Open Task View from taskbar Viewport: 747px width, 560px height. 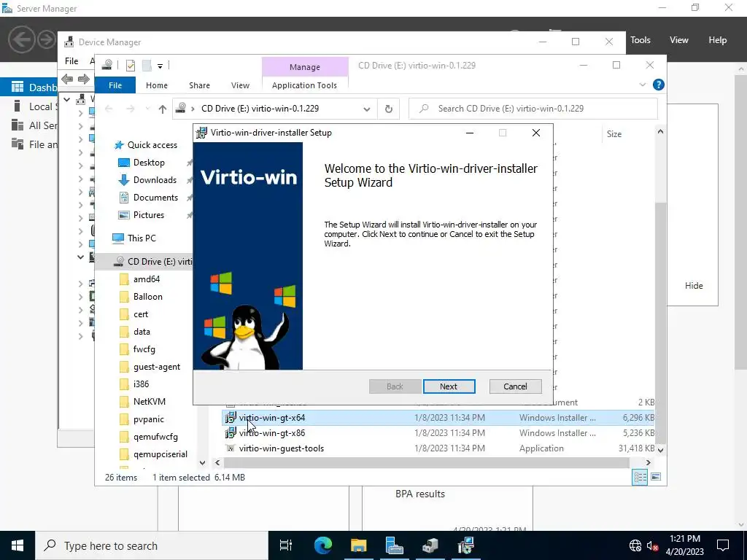286,545
